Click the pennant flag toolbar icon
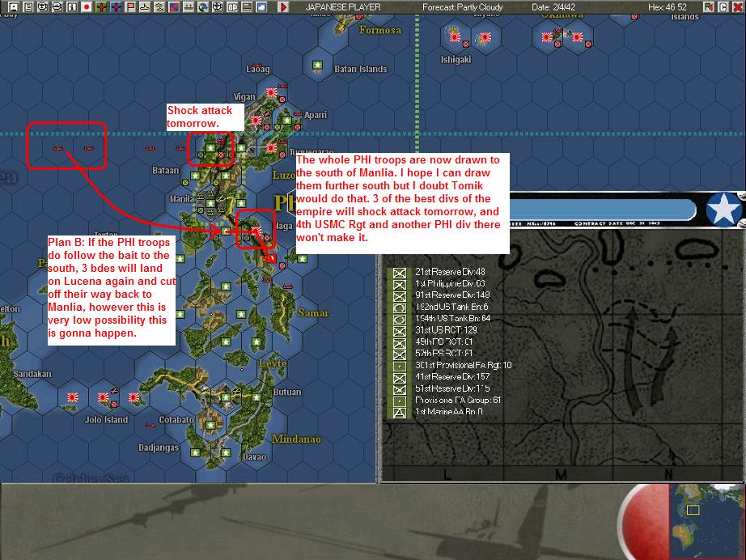 130,7
